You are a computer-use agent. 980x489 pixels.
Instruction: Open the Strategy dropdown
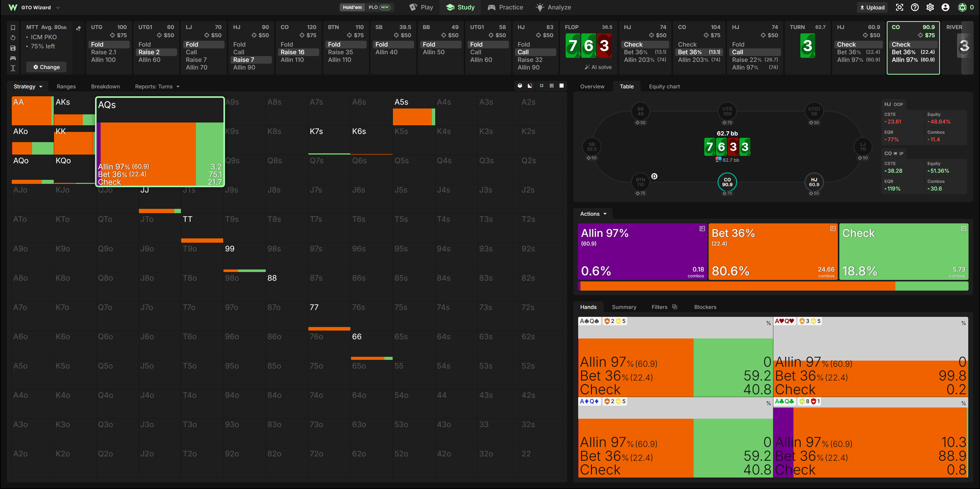click(28, 86)
